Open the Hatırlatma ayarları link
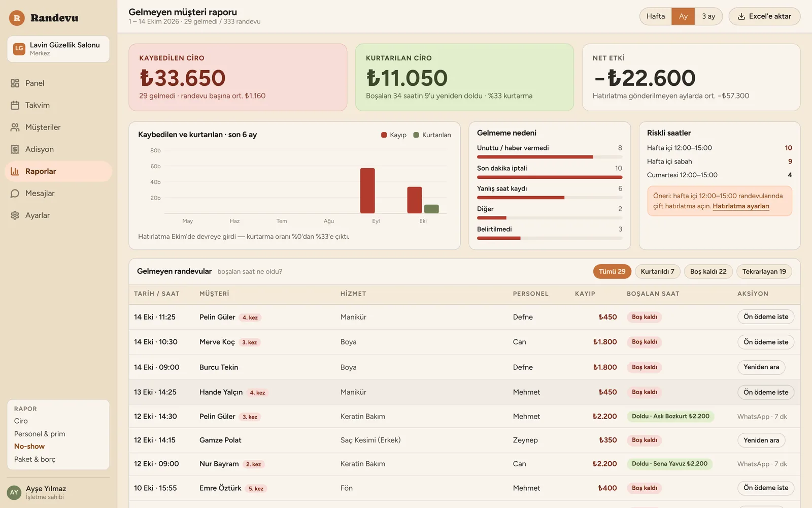Screen dimensions: 812x508 coord(741,206)
